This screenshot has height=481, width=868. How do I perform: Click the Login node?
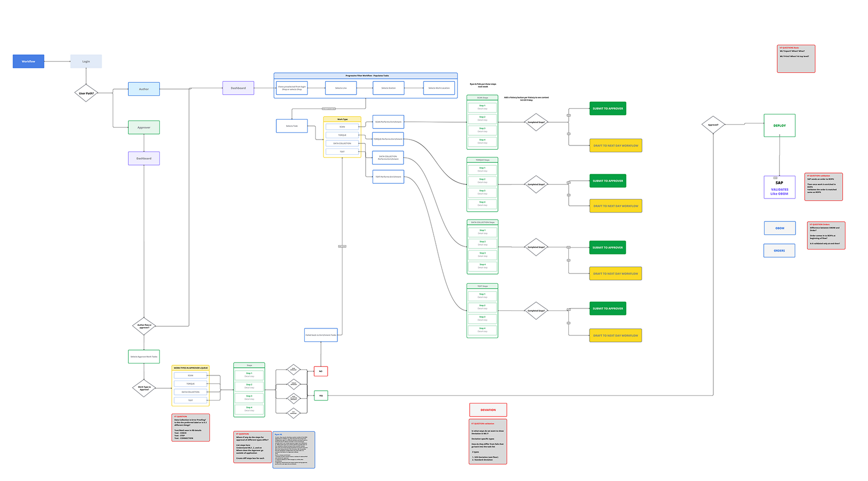pos(86,62)
